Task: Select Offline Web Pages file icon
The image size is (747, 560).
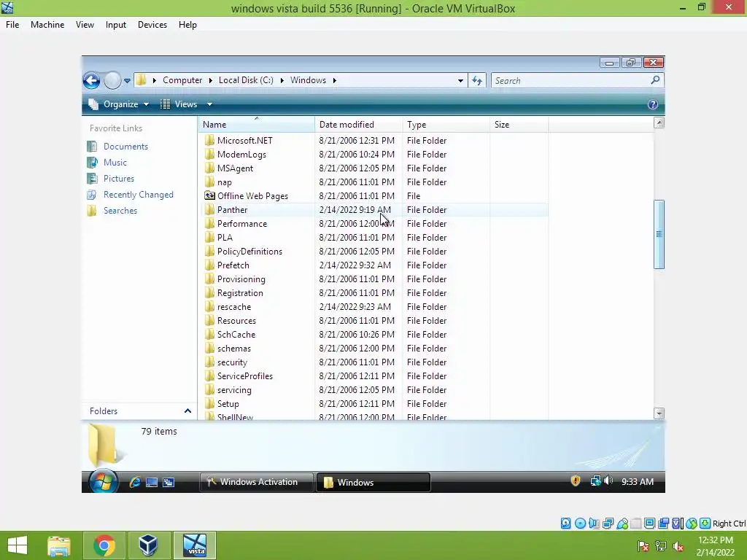Action: point(209,195)
